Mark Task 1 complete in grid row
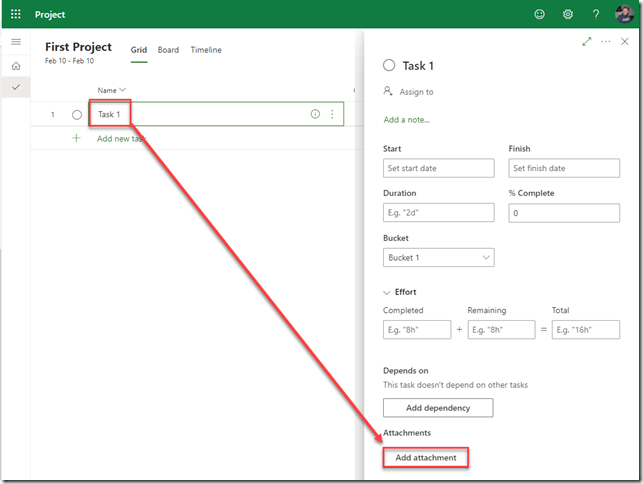The image size is (643, 484). [x=77, y=115]
